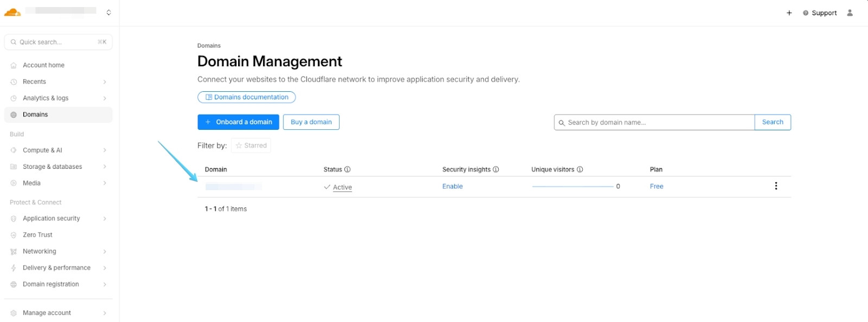This screenshot has height=322, width=868.
Task: Click the Search button
Action: pos(773,122)
